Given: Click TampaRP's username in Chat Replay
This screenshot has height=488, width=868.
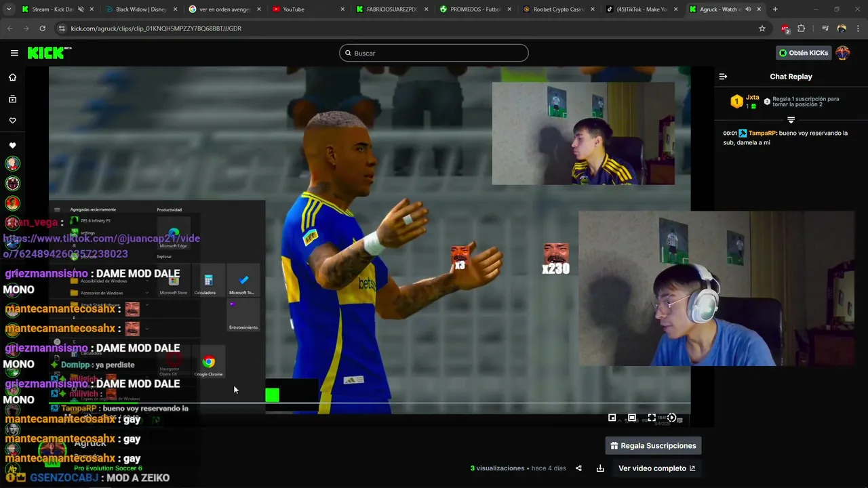Looking at the screenshot, I should tap(762, 133).
